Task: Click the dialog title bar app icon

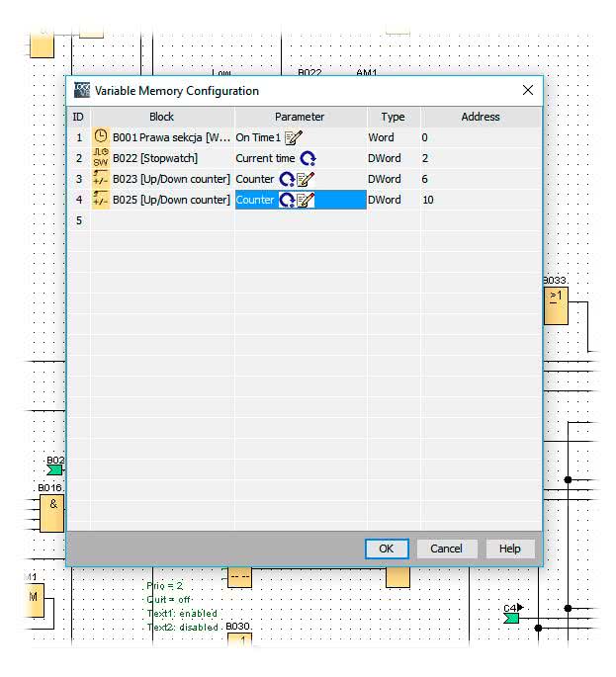Action: click(82, 91)
